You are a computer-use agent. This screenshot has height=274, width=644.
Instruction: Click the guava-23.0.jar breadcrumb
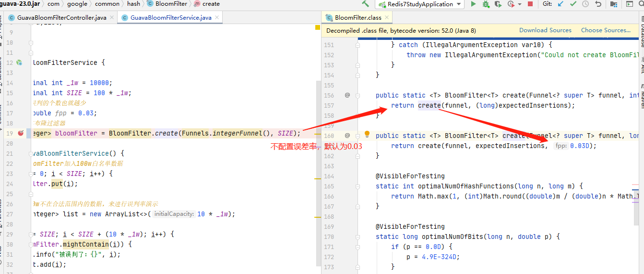20,4
